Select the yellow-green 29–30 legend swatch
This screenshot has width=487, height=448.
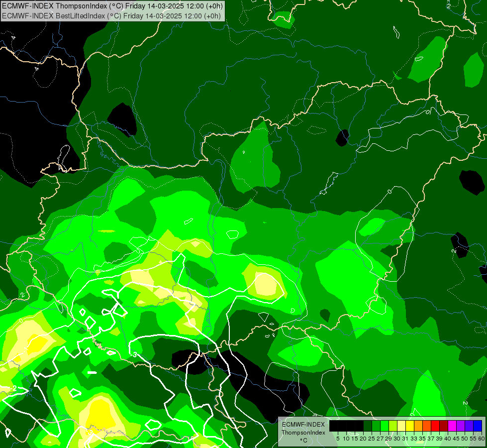(x=393, y=426)
